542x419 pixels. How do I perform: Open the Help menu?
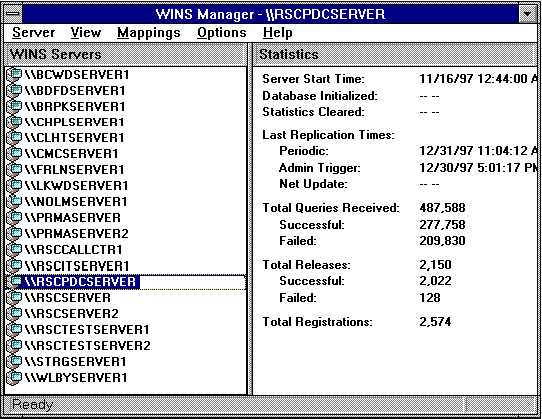(x=278, y=33)
